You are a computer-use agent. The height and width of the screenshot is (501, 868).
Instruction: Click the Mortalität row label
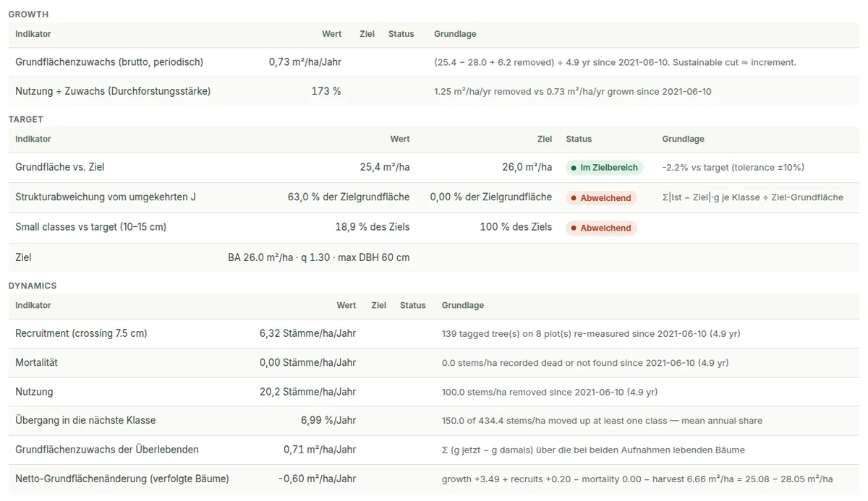(36, 362)
